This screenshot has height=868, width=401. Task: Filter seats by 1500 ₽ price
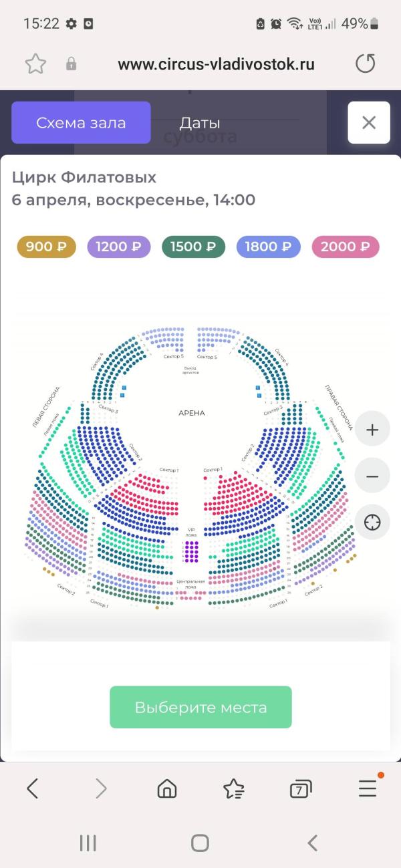click(193, 247)
